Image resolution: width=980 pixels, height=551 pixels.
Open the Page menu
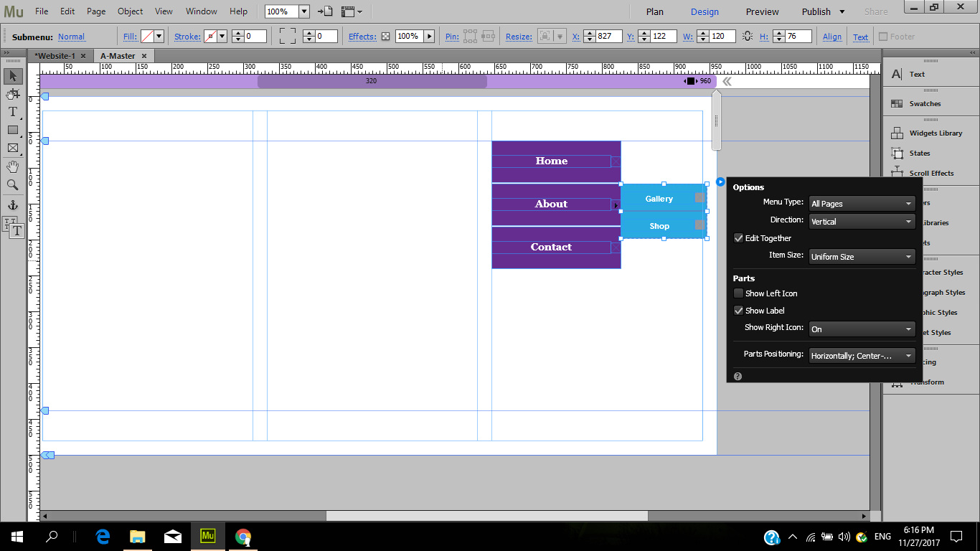click(96, 11)
